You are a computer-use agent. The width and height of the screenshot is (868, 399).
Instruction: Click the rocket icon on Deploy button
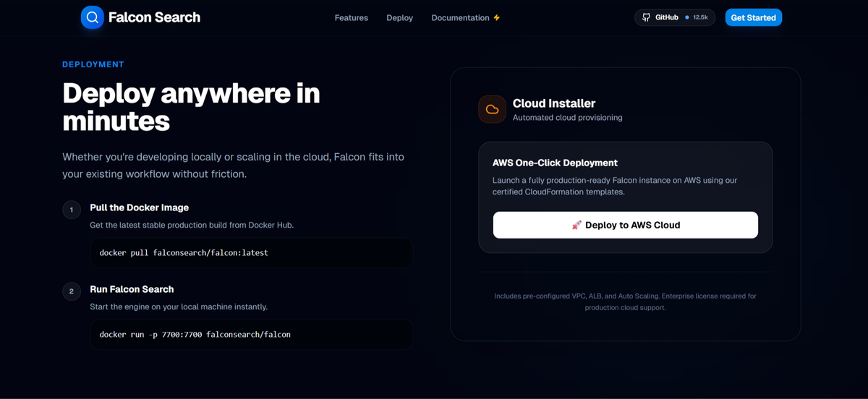tap(576, 225)
